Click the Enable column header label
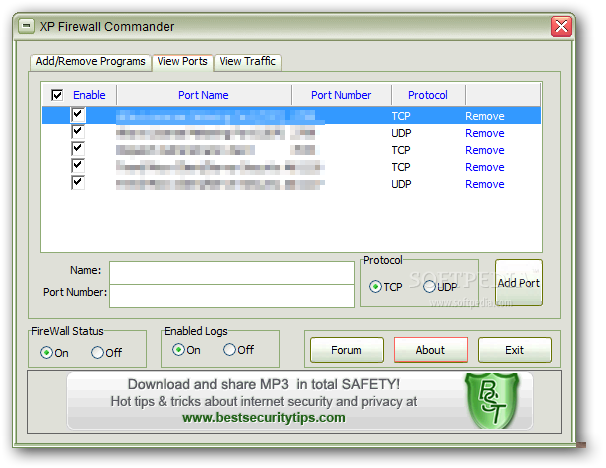This screenshot has width=606, height=468. (x=89, y=95)
